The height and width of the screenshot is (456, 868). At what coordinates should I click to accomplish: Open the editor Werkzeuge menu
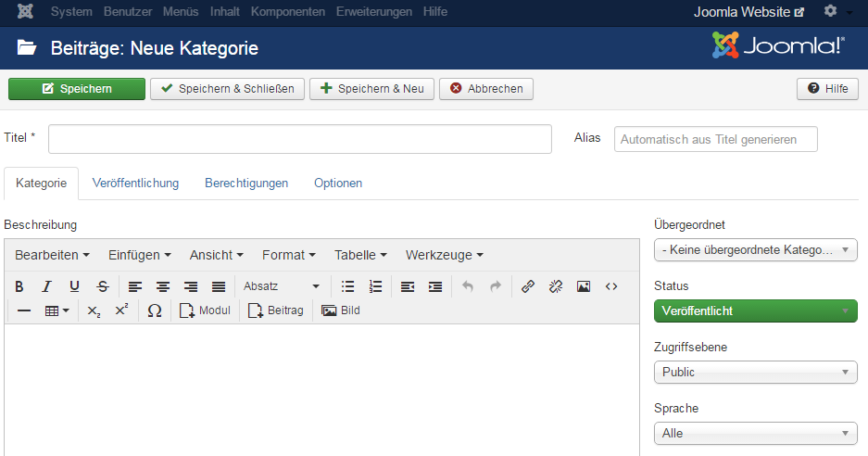point(445,255)
